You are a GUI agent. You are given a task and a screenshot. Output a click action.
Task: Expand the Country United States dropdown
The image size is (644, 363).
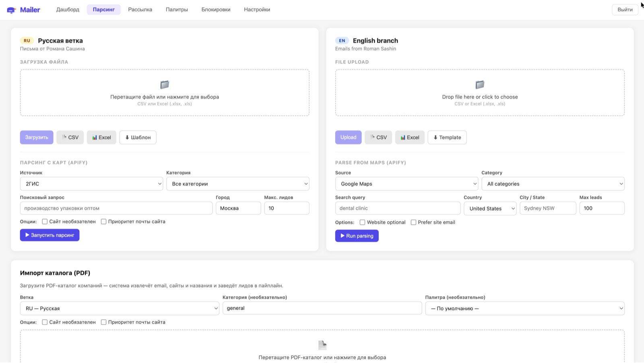click(490, 208)
